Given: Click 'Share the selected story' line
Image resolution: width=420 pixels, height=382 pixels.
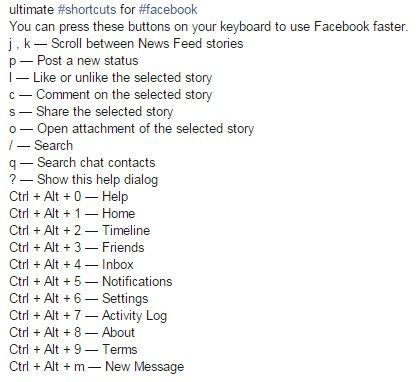Looking at the screenshot, I should click(91, 112).
